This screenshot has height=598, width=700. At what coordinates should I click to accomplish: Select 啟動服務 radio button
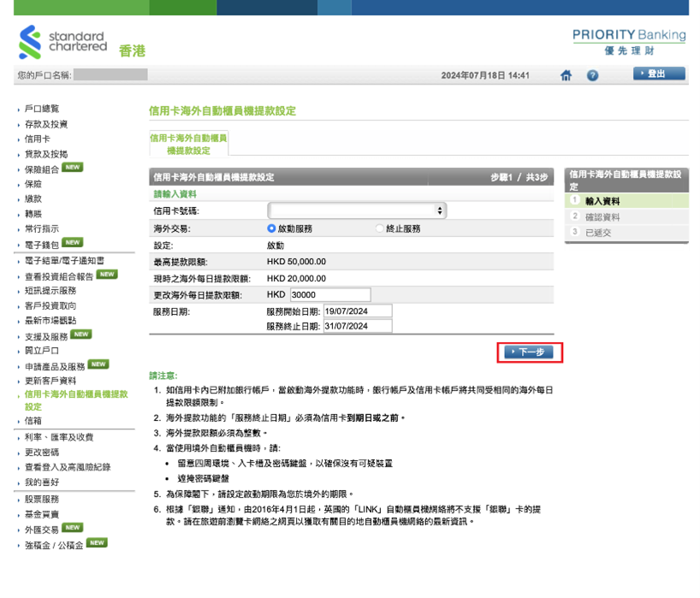coord(272,228)
